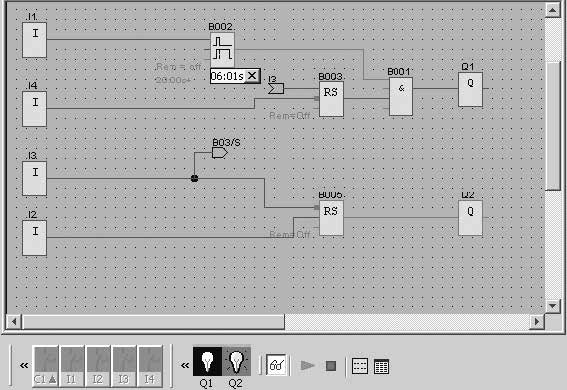Start simulation with the play button

click(x=307, y=366)
